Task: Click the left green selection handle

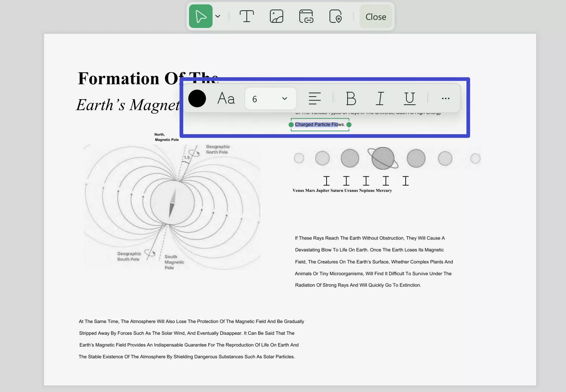Action: click(291, 125)
